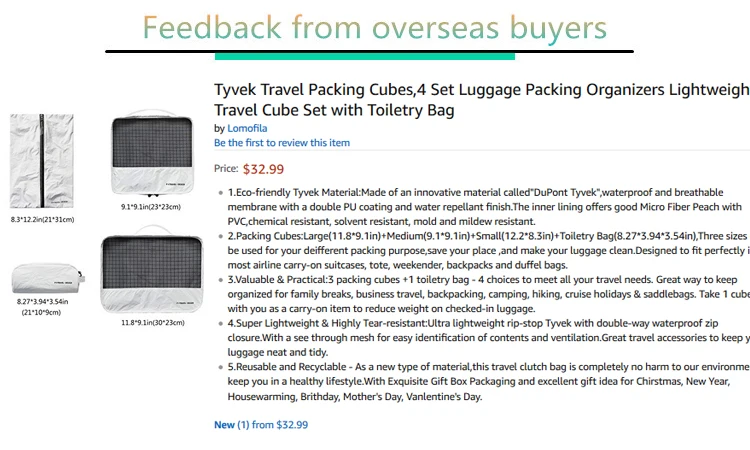Image resolution: width=750 pixels, height=450 pixels.
Task: Click 'Be the first to review this item'
Action: coord(282,143)
